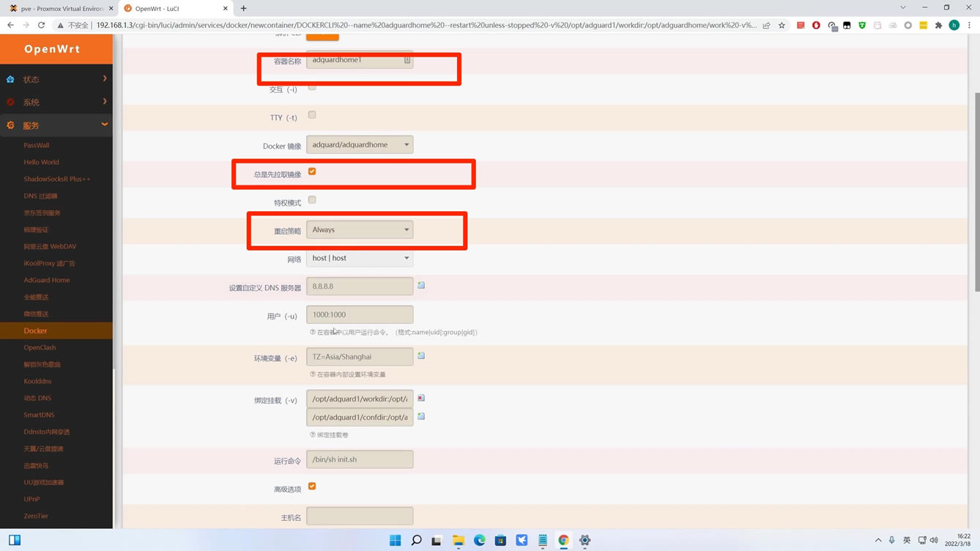Screen dimensions: 980x551
Task: Click the add icon beside the confdir bind mount
Action: click(421, 416)
